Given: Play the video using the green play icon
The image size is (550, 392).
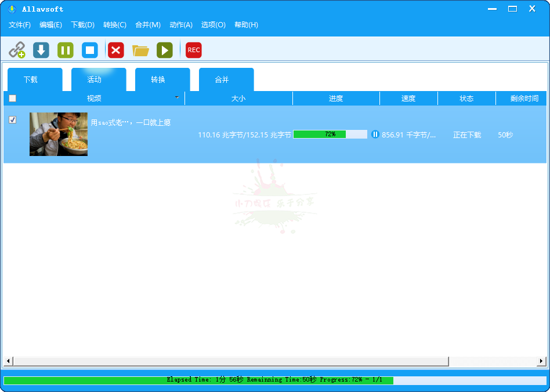Looking at the screenshot, I should coord(165,50).
